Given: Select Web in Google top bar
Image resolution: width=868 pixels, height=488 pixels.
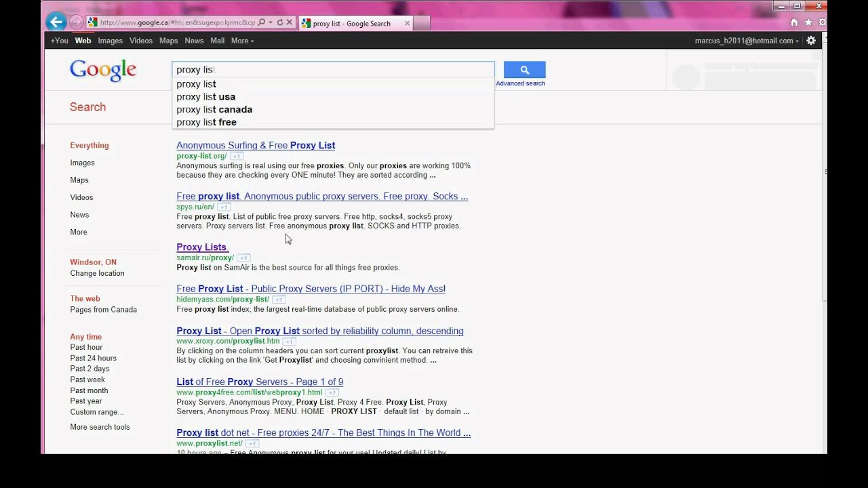Looking at the screenshot, I should (83, 41).
